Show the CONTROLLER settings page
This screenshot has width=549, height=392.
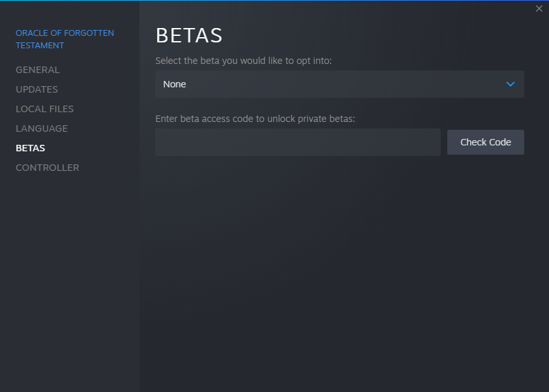click(47, 168)
